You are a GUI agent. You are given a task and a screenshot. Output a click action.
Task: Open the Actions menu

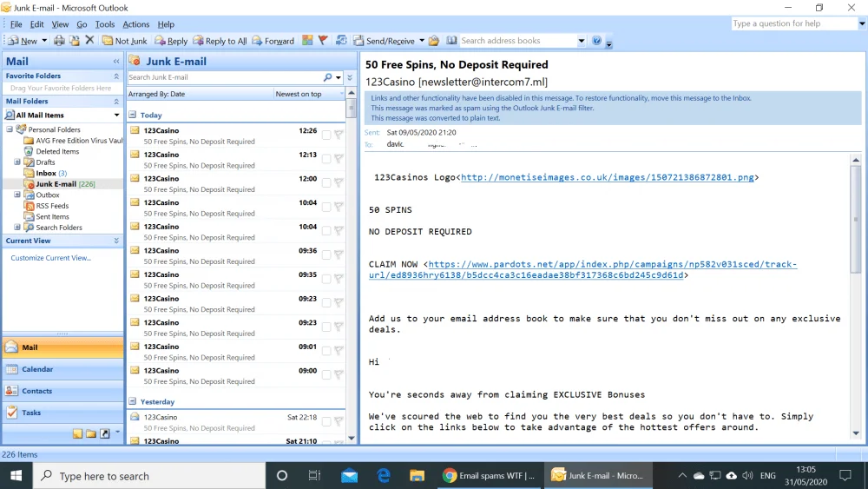tap(135, 24)
